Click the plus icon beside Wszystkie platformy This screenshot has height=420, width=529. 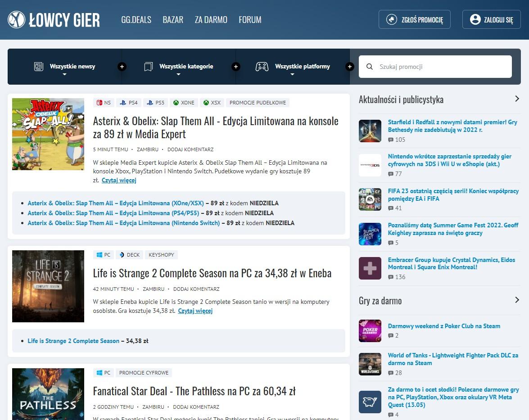pos(349,67)
